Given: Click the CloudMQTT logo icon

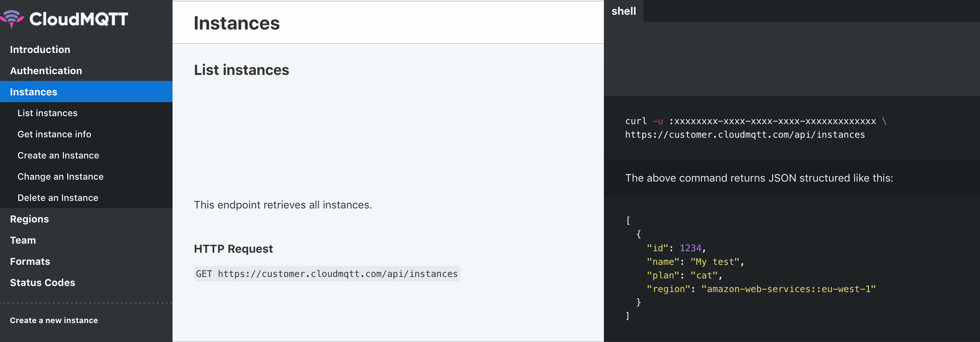Looking at the screenshot, I should pyautogui.click(x=12, y=19).
